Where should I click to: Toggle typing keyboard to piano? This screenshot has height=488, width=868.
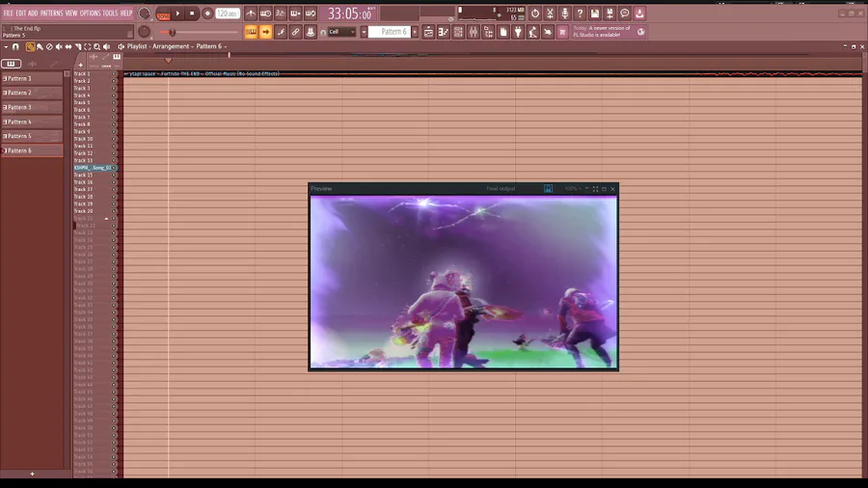pos(251,32)
